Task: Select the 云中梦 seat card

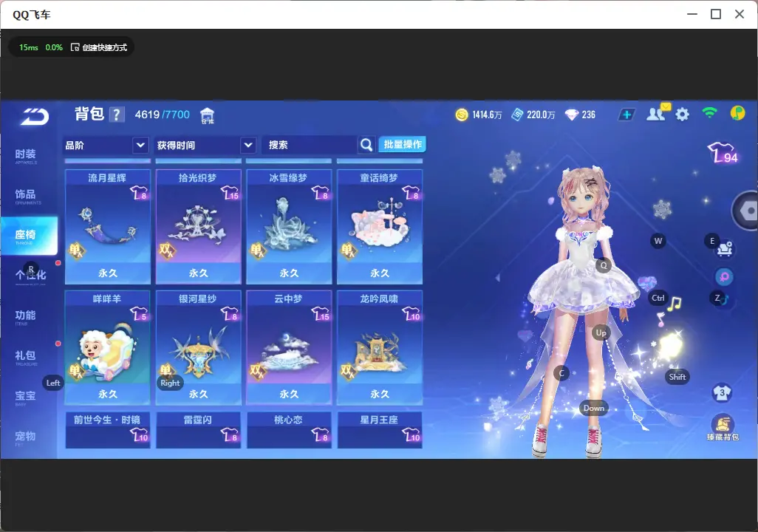Action: point(289,347)
